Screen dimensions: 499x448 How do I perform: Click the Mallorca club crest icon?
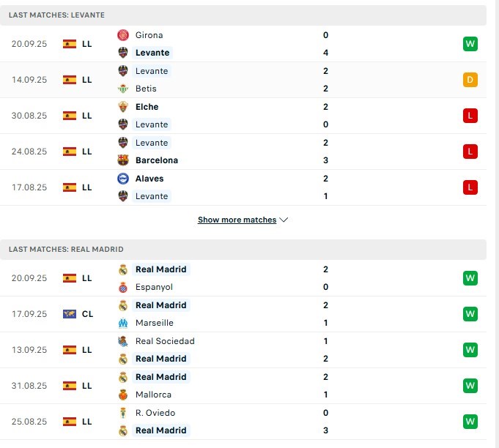coord(123,395)
